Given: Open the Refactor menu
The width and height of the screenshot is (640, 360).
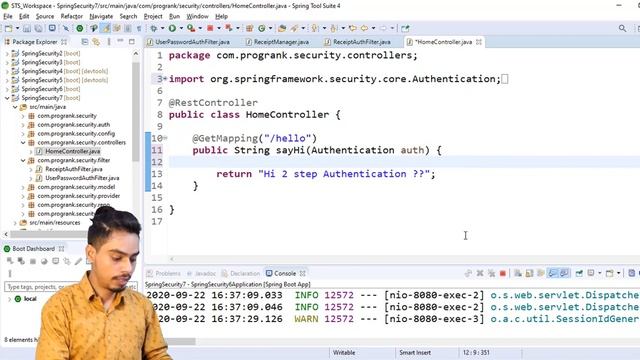Looking at the screenshot, I should click(71, 16).
